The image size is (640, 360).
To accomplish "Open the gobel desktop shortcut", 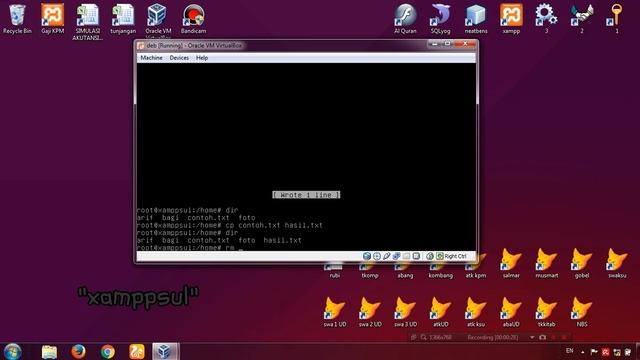I will tap(582, 263).
